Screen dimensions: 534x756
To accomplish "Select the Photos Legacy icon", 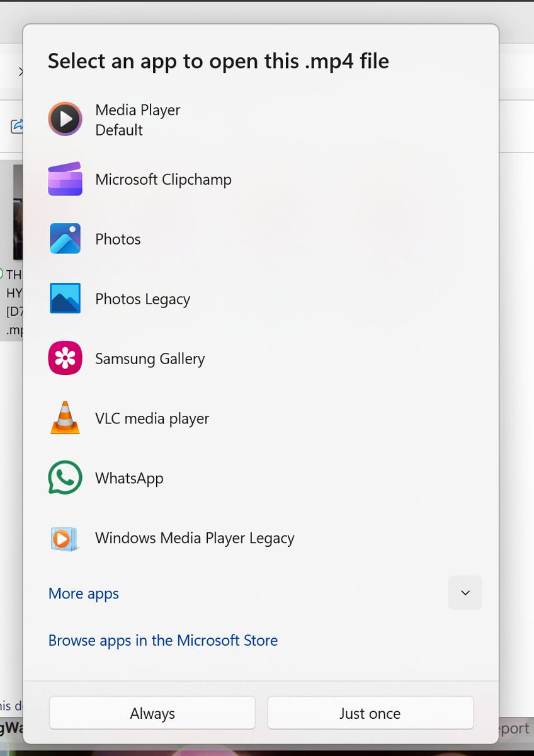I will point(65,299).
